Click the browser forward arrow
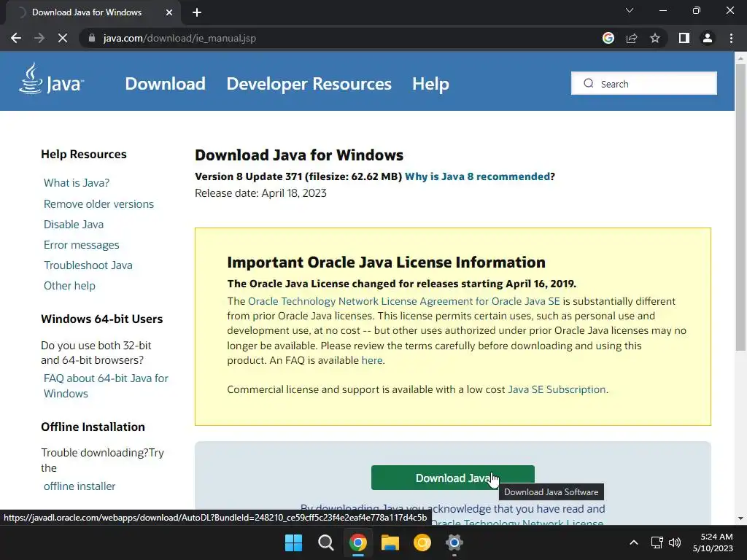Image resolution: width=747 pixels, height=560 pixels. [39, 38]
